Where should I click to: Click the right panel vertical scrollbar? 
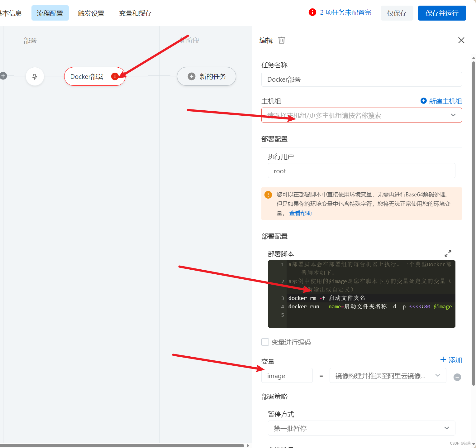pyautogui.click(x=474, y=223)
